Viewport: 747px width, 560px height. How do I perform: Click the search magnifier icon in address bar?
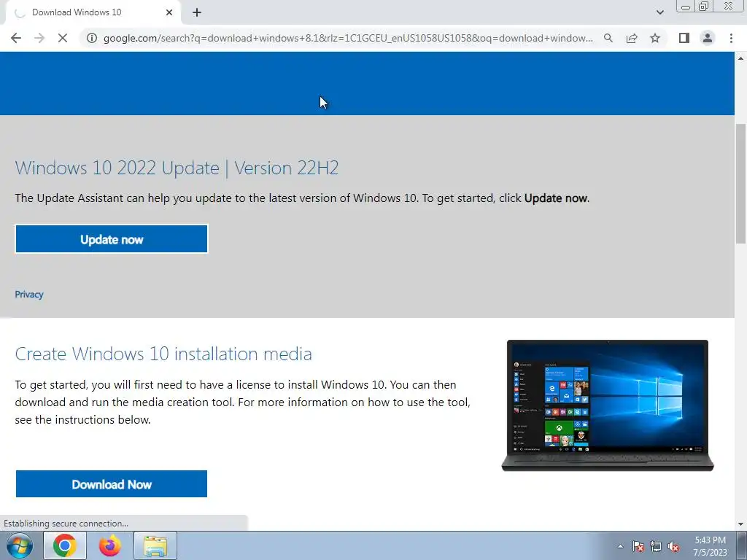(x=608, y=38)
